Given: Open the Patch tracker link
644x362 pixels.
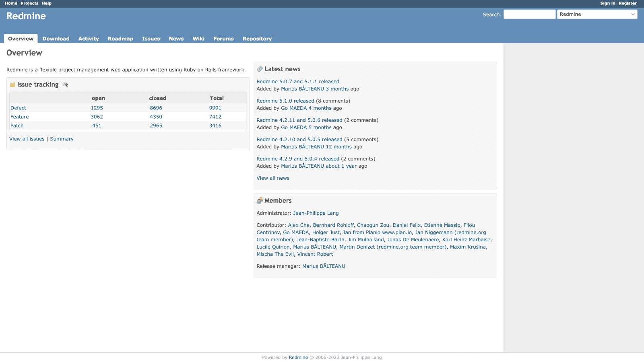Looking at the screenshot, I should 17,125.
